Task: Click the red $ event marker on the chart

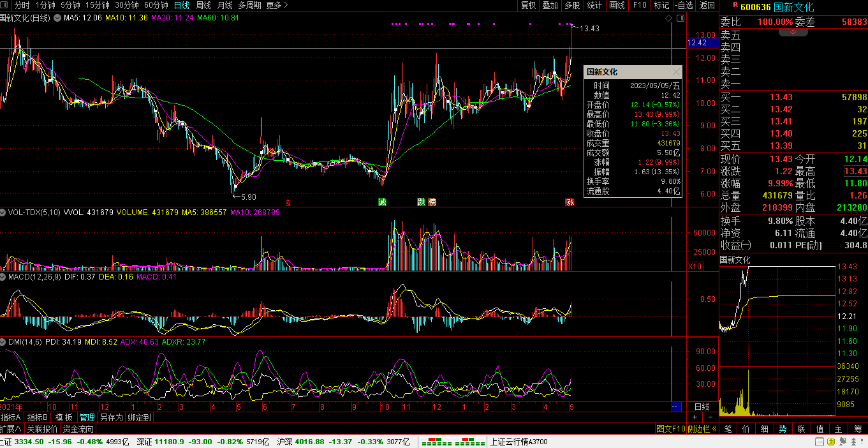Action: (288, 203)
